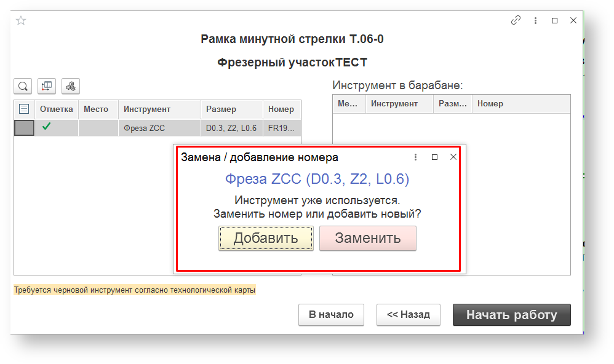614x364 pixels.
Task: Open the dialog's three-dot more menu
Action: 416,157
